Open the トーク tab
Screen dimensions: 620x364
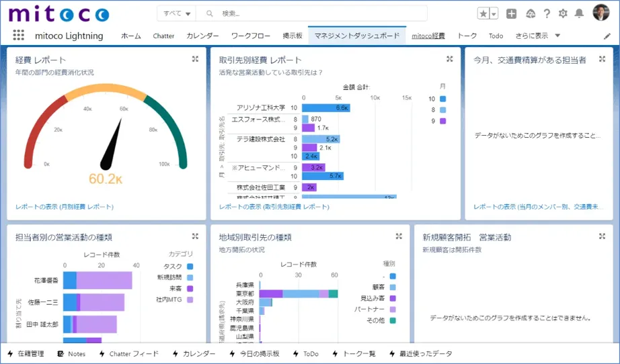pos(467,36)
